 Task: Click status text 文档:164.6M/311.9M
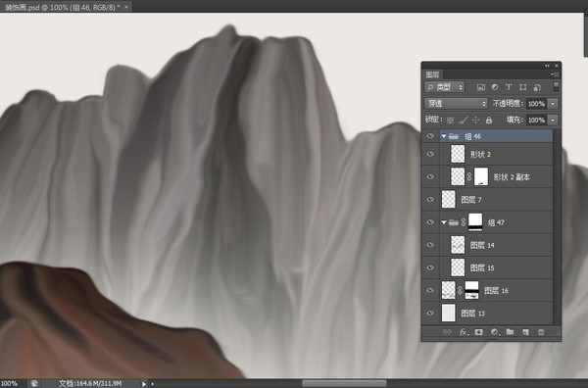(90, 383)
